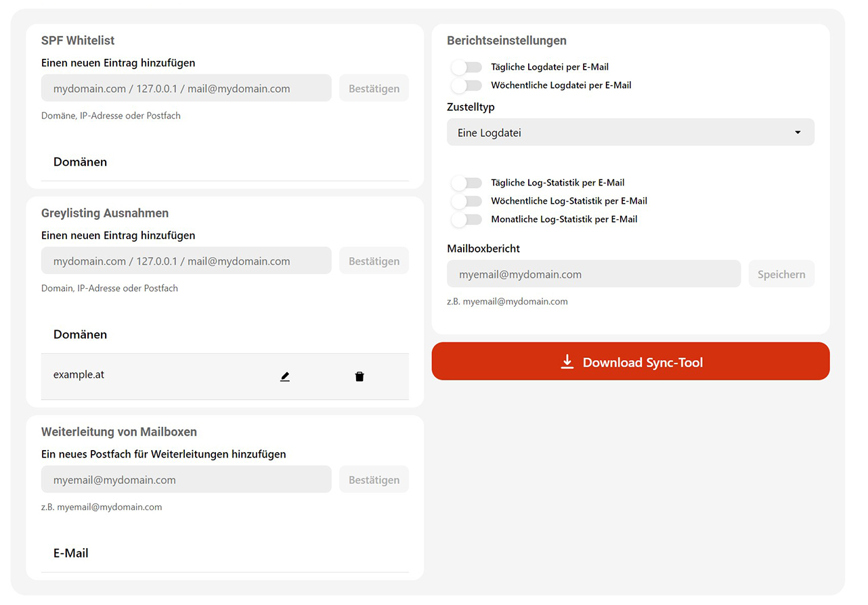Toggle Wöchentliche Logdatei per E-Mail
This screenshot has width=868, height=605.
tap(467, 85)
